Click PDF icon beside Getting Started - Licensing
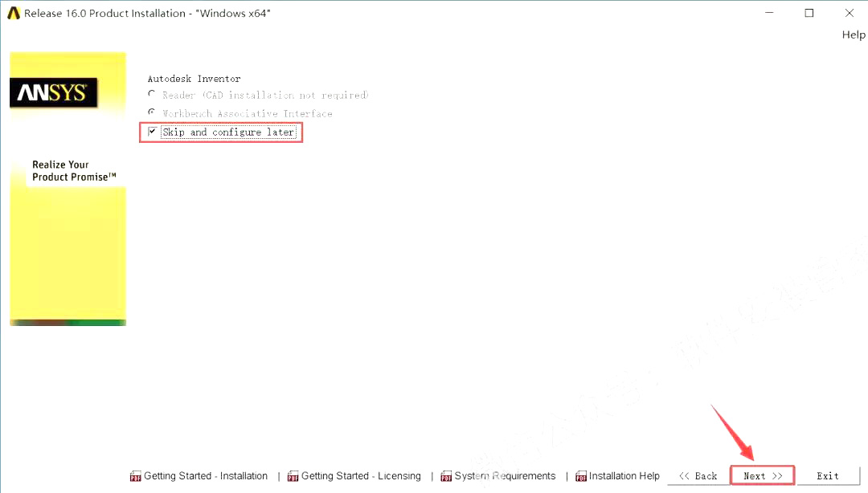This screenshot has height=493, width=868. (x=293, y=476)
